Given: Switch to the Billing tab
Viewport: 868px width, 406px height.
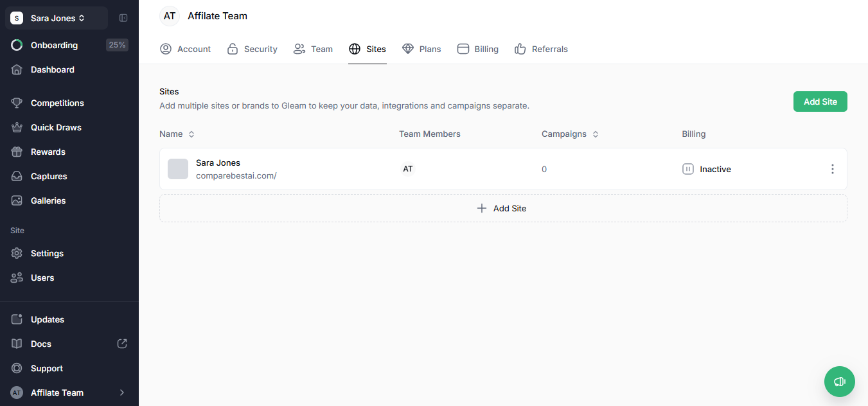Looking at the screenshot, I should tap(477, 49).
